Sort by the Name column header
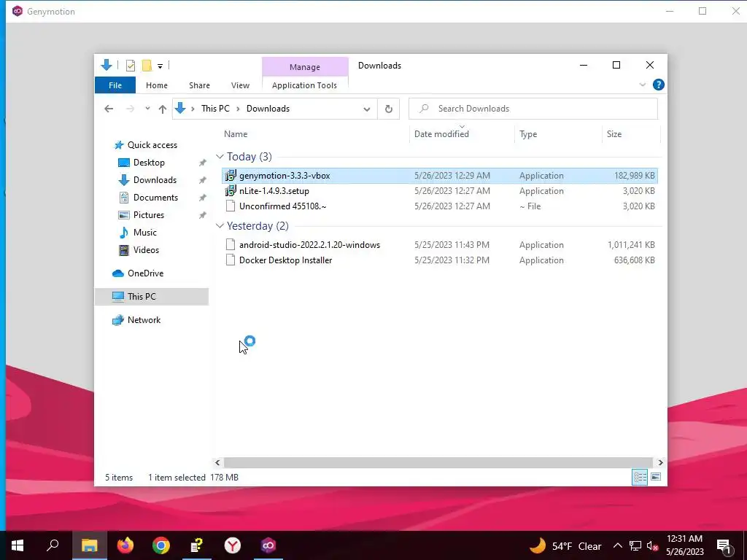This screenshot has height=560, width=747. point(236,134)
